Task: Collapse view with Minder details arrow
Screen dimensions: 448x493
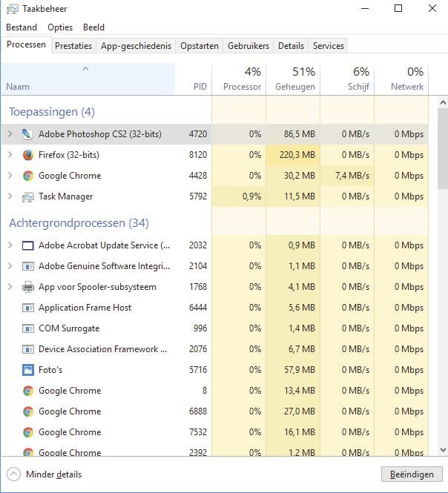Action: point(13,474)
